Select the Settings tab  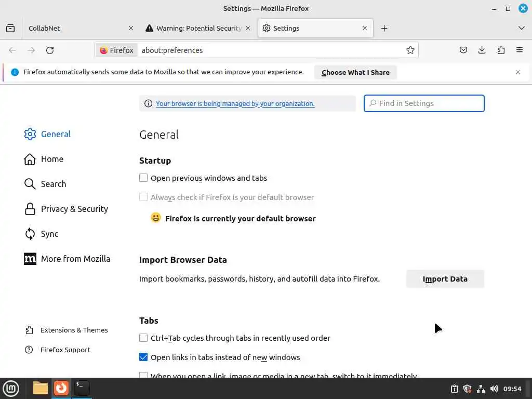click(315, 28)
